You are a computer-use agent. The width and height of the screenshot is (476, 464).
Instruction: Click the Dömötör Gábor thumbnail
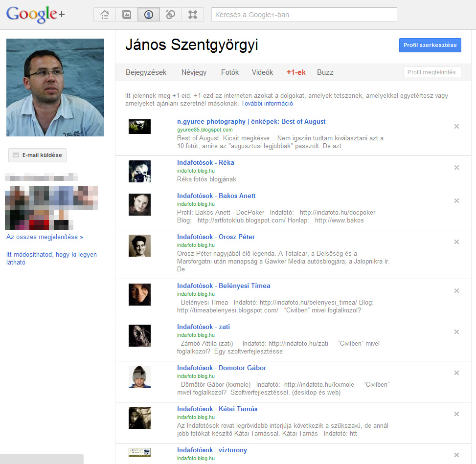[139, 376]
